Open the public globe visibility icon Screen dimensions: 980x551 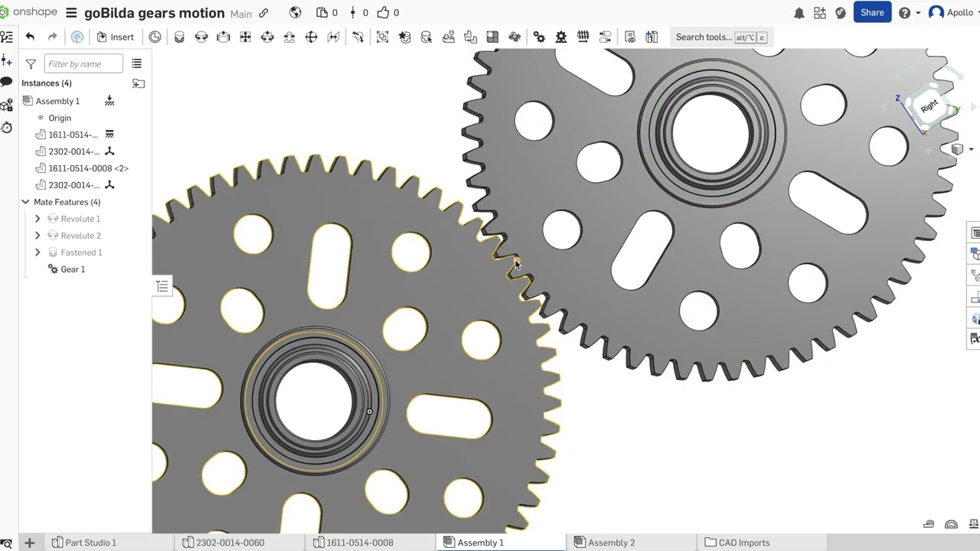pos(296,13)
